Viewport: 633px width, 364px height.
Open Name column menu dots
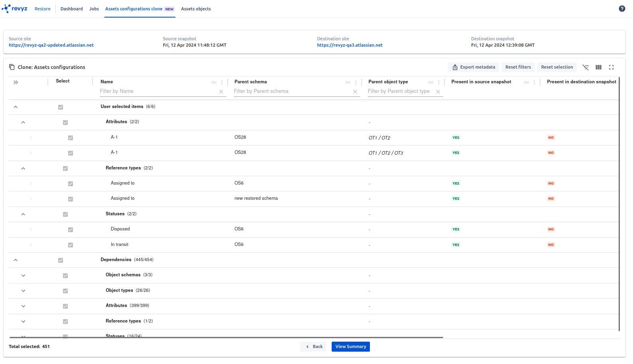click(222, 82)
